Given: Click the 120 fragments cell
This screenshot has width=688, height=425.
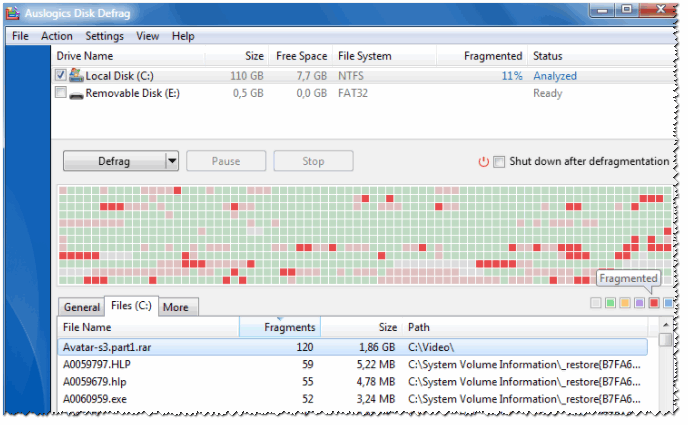Looking at the screenshot, I should pyautogui.click(x=305, y=347).
